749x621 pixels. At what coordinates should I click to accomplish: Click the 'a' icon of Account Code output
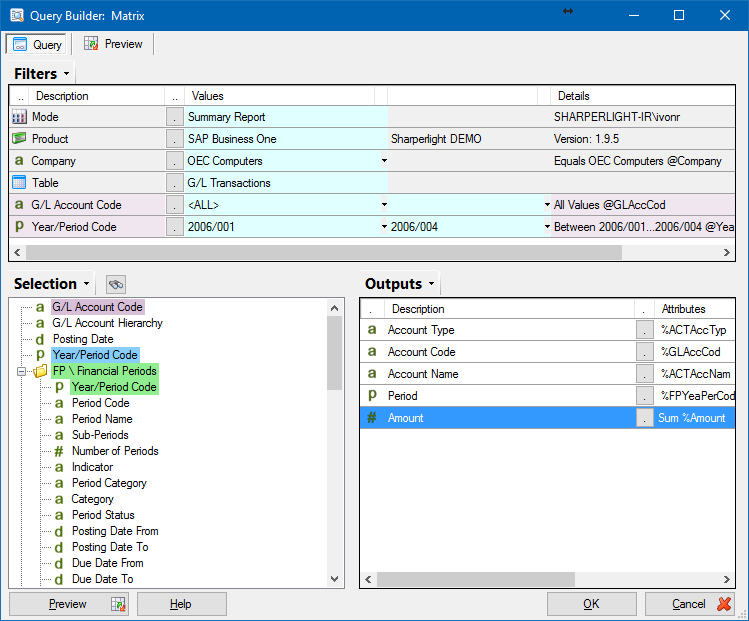coord(372,352)
